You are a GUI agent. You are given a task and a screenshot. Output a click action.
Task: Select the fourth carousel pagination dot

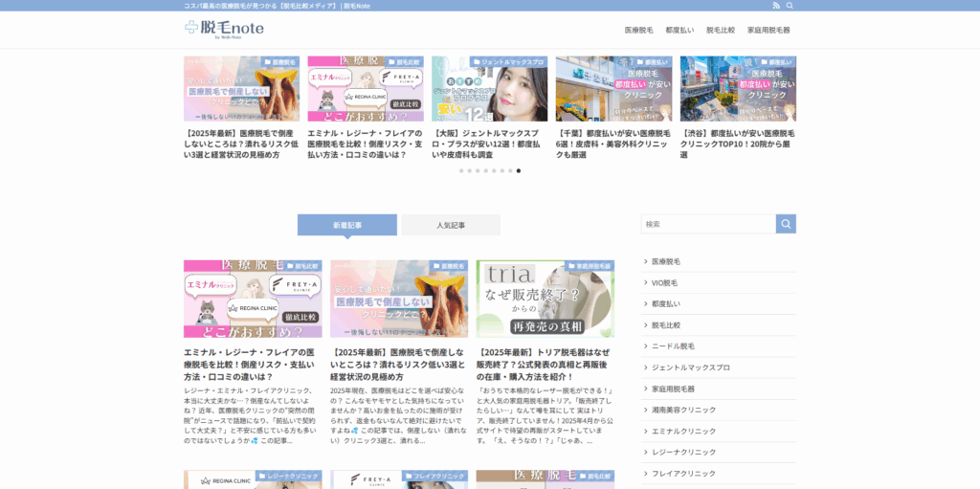coord(485,170)
